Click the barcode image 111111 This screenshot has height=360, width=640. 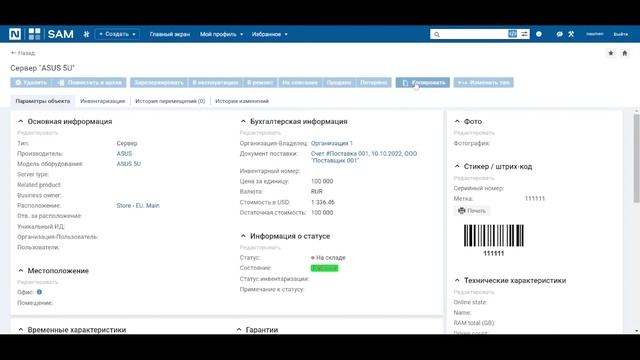(x=493, y=236)
